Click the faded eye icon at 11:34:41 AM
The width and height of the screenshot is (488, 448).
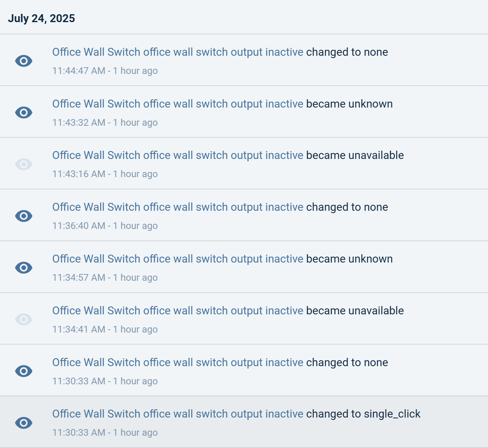point(24,319)
